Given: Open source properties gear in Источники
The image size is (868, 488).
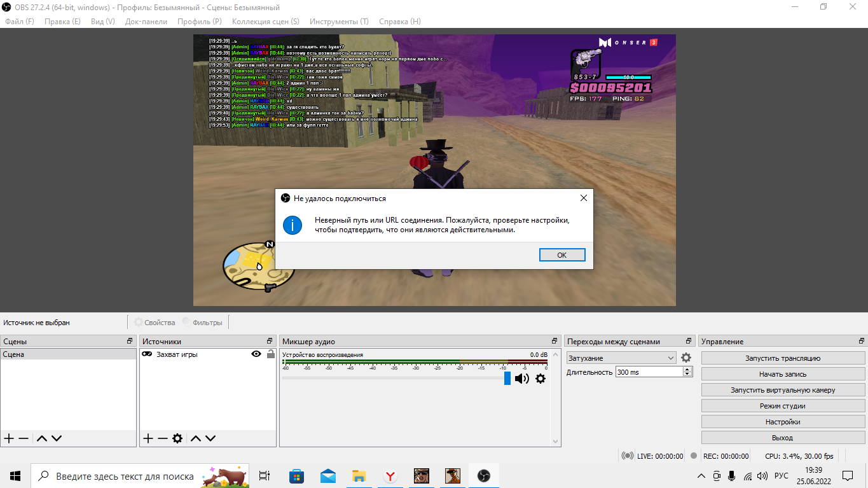Looking at the screenshot, I should 177,438.
